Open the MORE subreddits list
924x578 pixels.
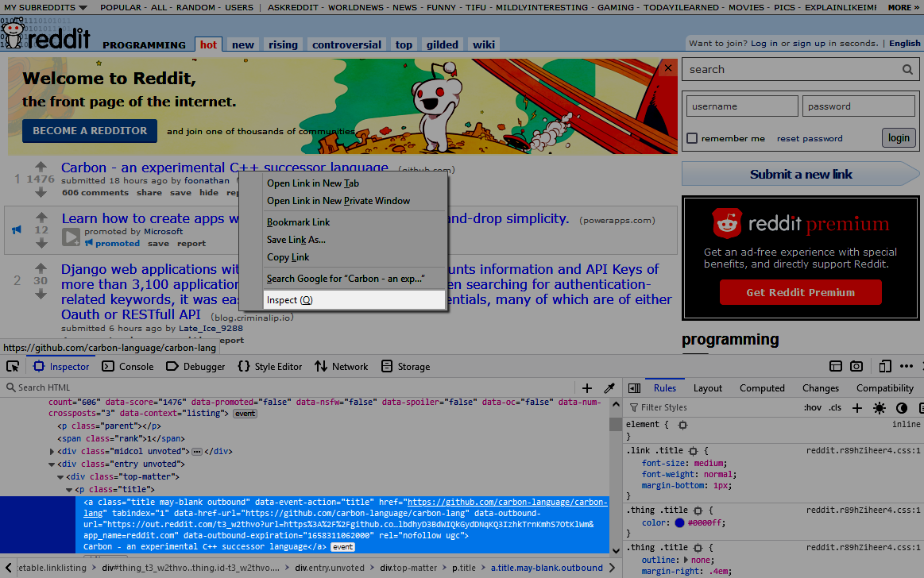click(x=903, y=8)
